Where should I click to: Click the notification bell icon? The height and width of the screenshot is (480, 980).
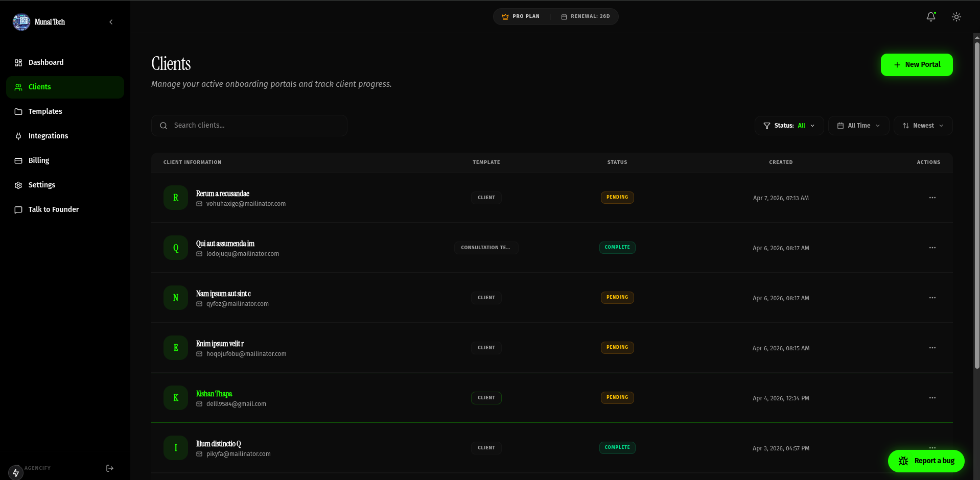click(x=930, y=16)
